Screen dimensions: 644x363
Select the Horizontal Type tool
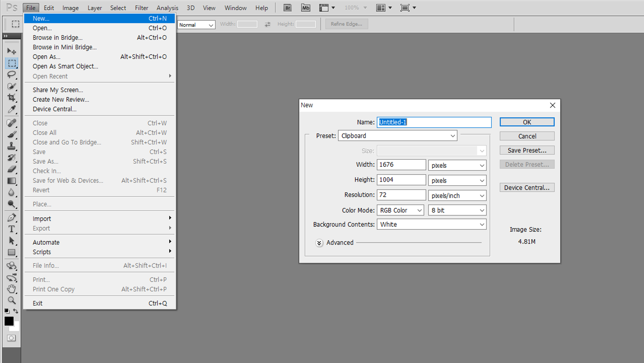12,229
